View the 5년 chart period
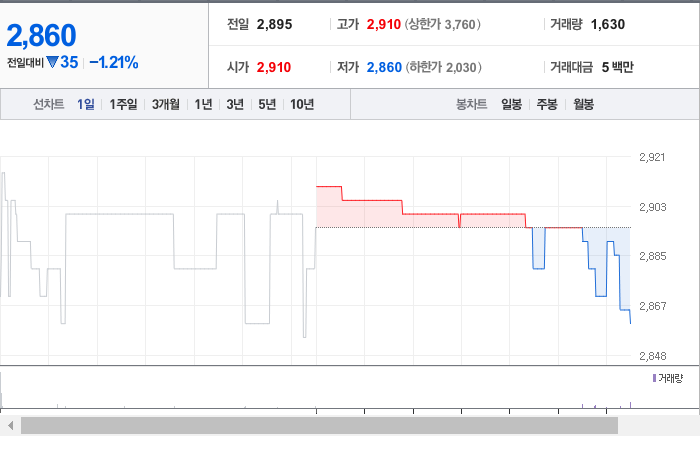 [x=267, y=104]
